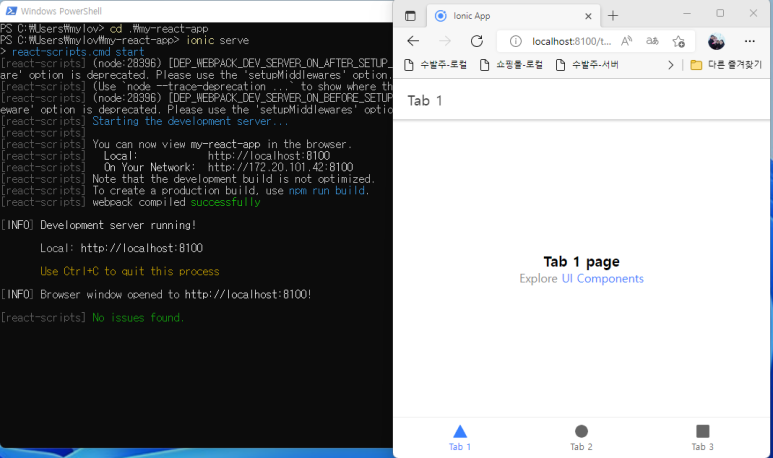Open the 다른 즐겨찾기 folder
This screenshot has width=773, height=458.
click(x=726, y=65)
